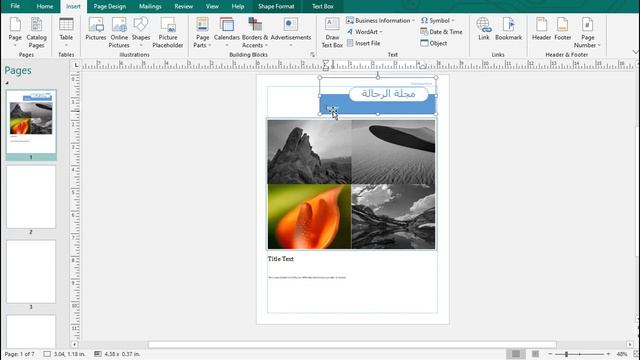Select page 3 thumbnail
640x360 pixels.
point(31,272)
